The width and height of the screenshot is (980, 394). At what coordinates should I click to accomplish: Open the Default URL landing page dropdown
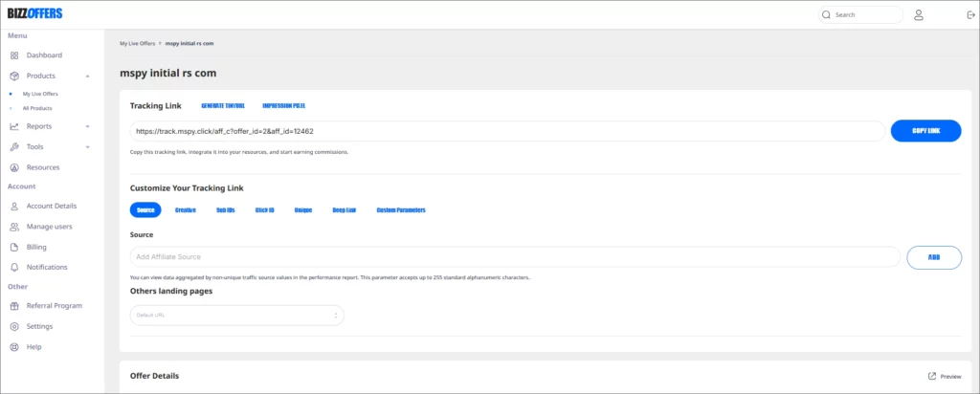237,316
